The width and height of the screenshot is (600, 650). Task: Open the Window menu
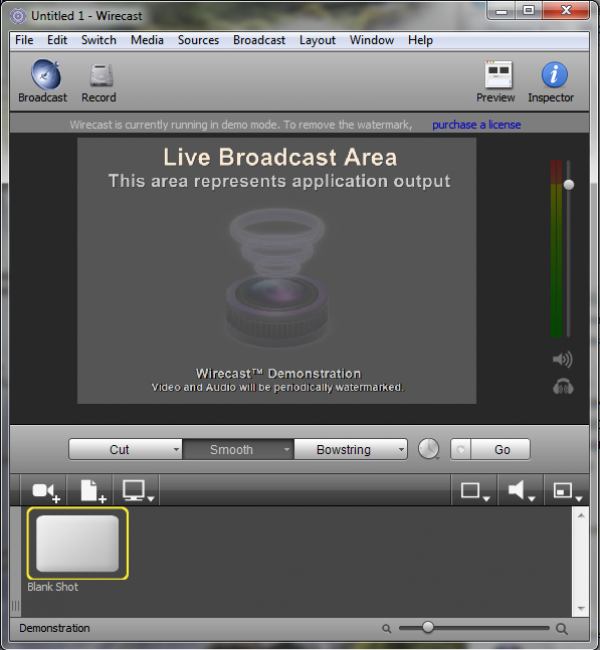(372, 40)
